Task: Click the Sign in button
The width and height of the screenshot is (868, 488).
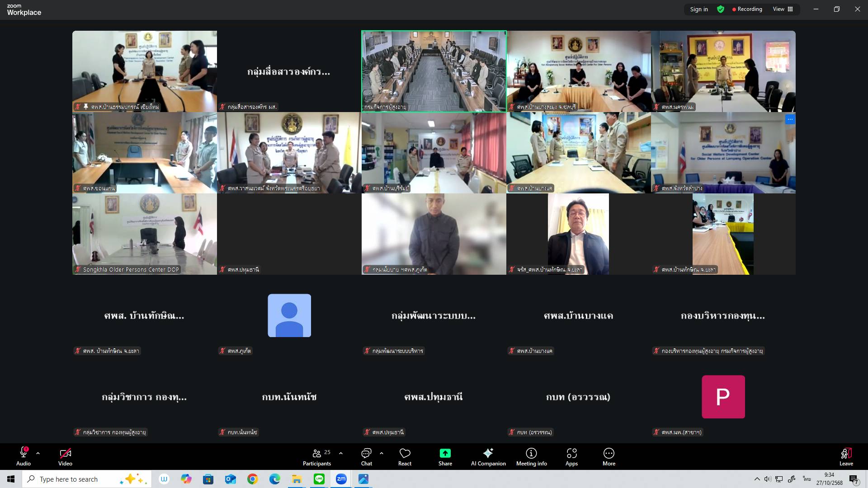Action: point(699,9)
